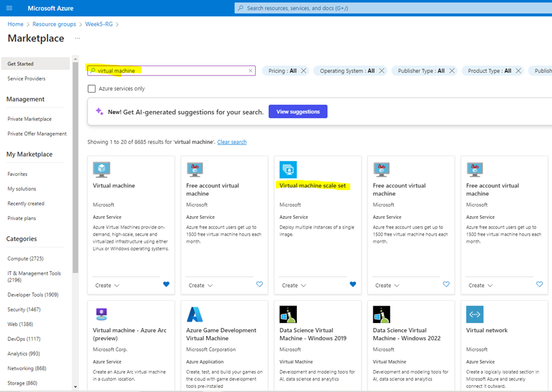Go to Home breadcrumb
Viewport: 552px width, 392px height.
(16, 24)
